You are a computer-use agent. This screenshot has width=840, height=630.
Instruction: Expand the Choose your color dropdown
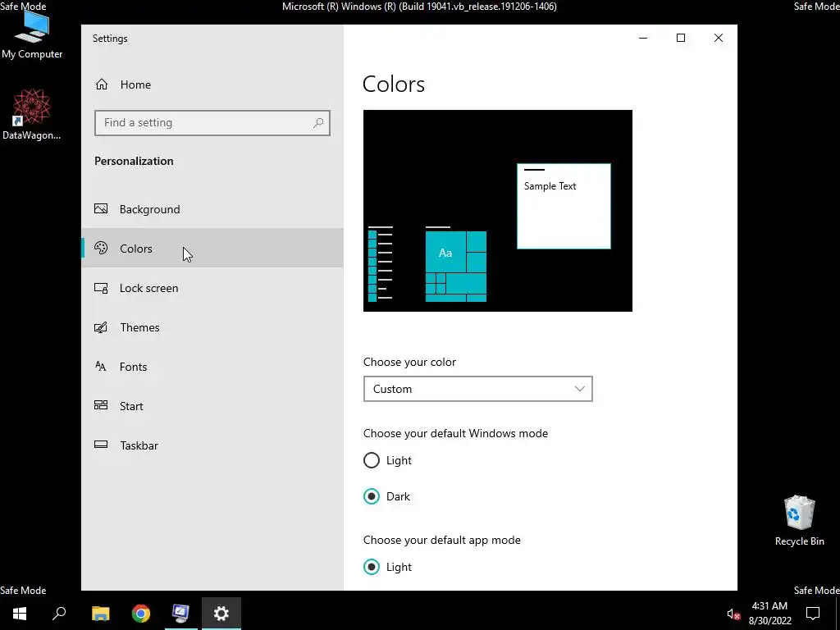point(478,389)
